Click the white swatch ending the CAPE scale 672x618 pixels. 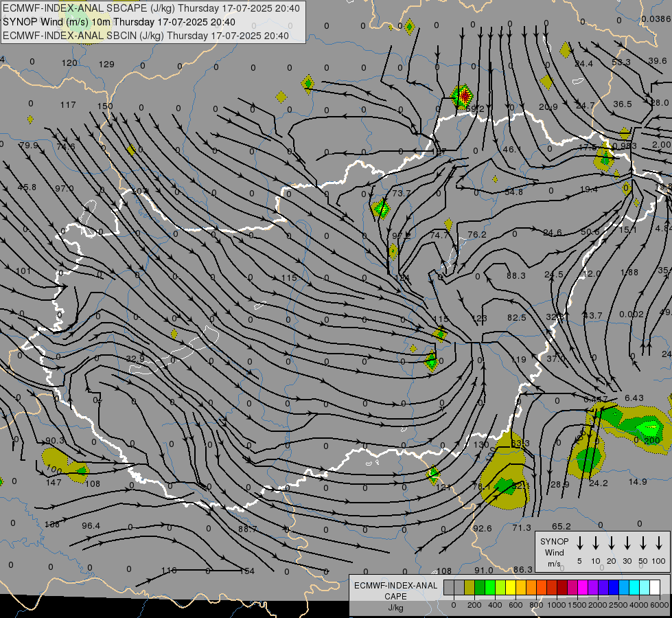tap(654, 588)
